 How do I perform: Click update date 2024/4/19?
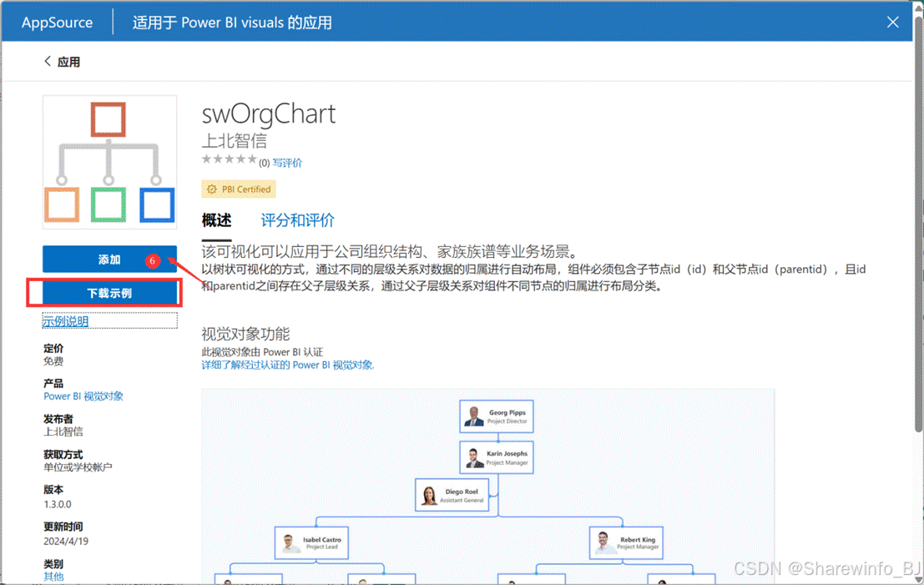coord(65,541)
